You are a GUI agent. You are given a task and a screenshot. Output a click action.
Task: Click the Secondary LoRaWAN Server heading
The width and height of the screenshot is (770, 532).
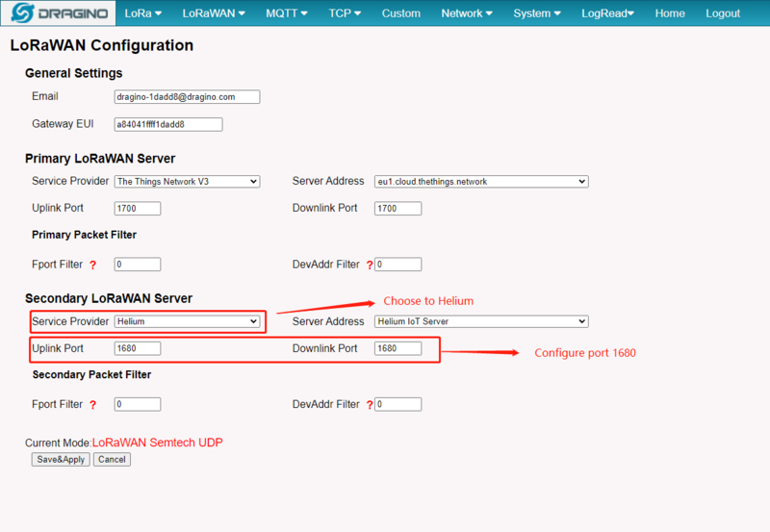tap(109, 298)
